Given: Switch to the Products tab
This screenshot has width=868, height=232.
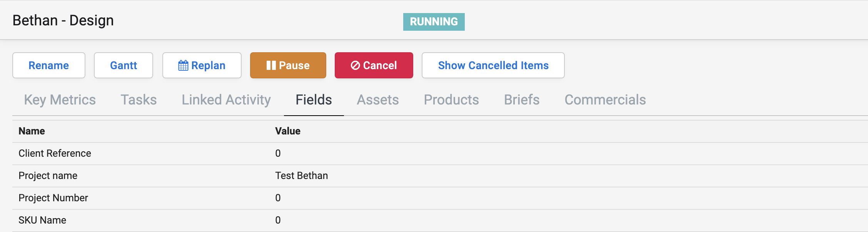Looking at the screenshot, I should (x=451, y=100).
